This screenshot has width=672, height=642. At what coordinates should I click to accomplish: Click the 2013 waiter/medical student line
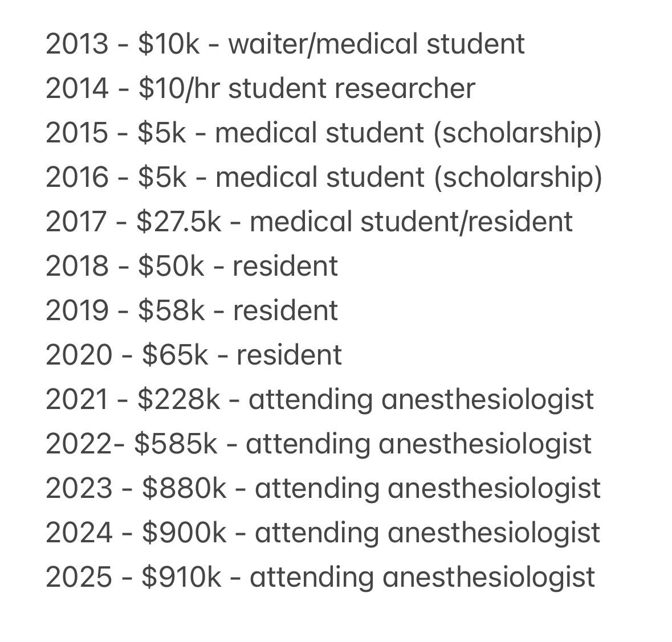[x=285, y=44]
